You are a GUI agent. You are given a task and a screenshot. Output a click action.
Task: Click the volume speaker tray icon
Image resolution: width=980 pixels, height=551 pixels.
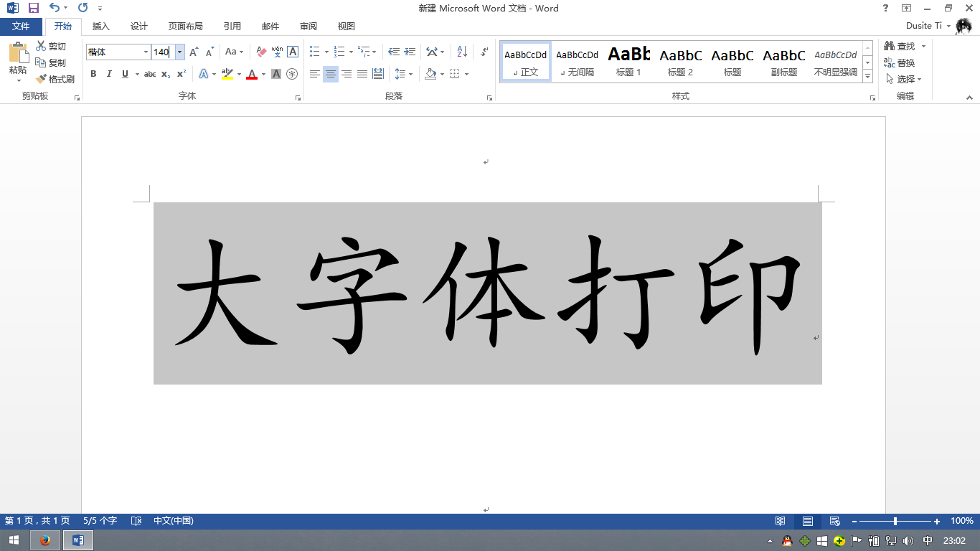(908, 541)
